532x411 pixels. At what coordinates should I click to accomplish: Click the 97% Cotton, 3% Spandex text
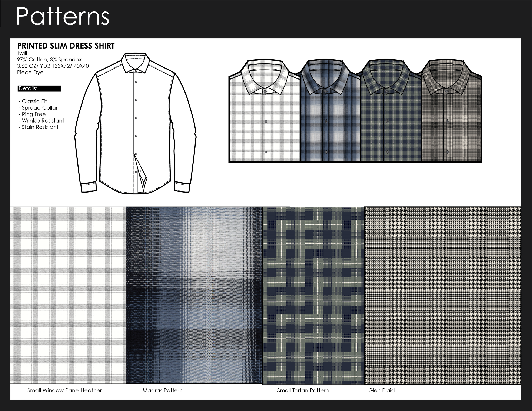[x=49, y=60]
